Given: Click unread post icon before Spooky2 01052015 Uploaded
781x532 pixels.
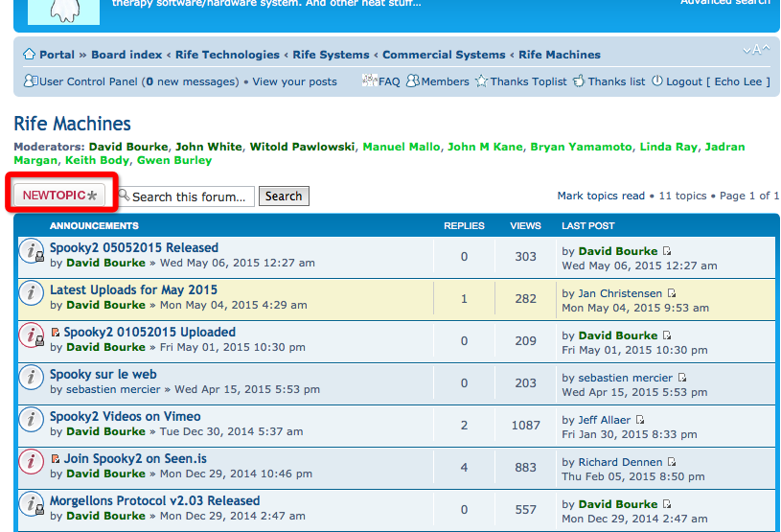Looking at the screenshot, I should pos(56,333).
